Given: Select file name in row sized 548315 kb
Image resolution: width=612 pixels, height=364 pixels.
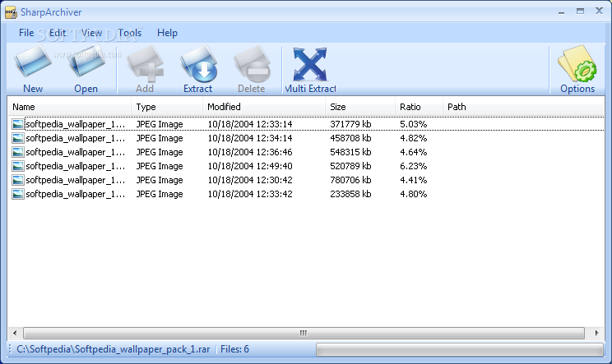Looking at the screenshot, I should coord(76,152).
